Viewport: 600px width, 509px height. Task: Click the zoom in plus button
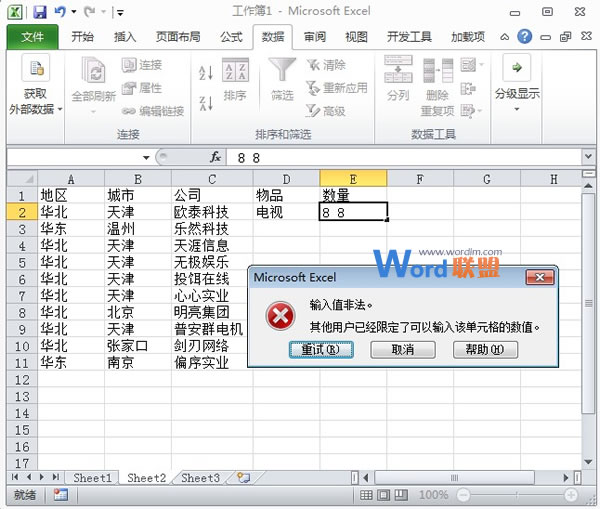click(x=571, y=495)
